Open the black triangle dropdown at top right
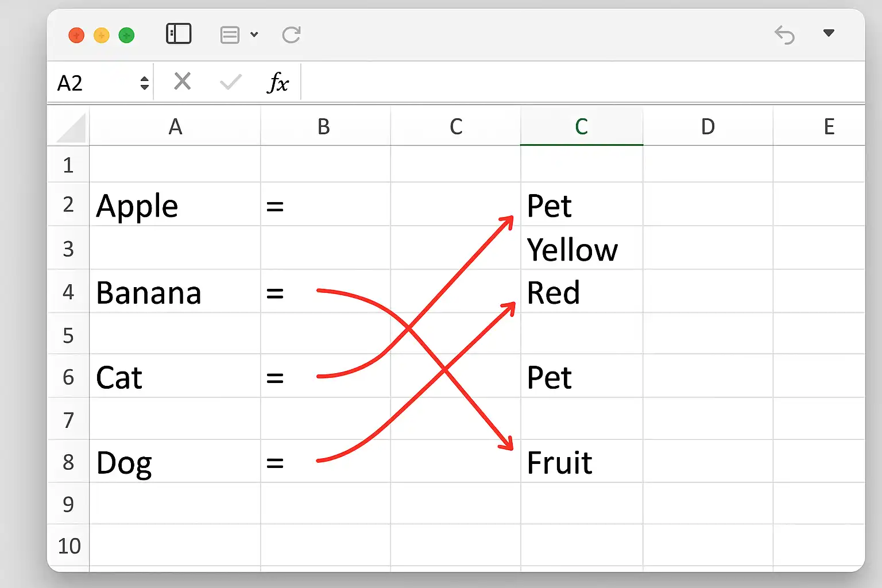The height and width of the screenshot is (588, 882). (829, 33)
